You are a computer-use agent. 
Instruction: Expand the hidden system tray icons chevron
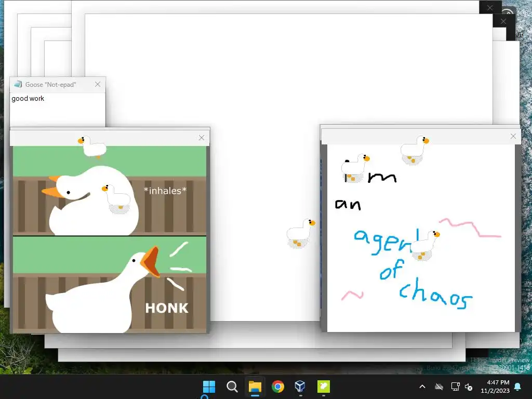click(x=422, y=387)
